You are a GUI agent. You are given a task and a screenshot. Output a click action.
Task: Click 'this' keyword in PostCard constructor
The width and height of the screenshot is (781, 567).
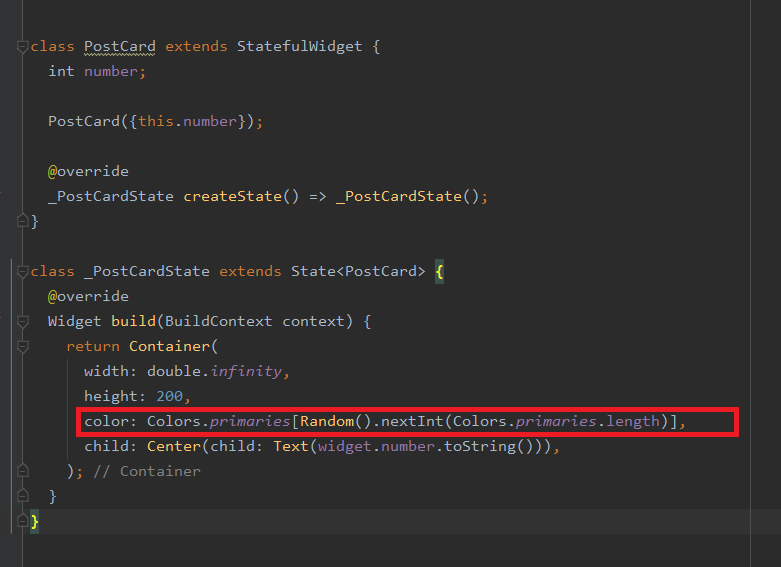click(156, 121)
